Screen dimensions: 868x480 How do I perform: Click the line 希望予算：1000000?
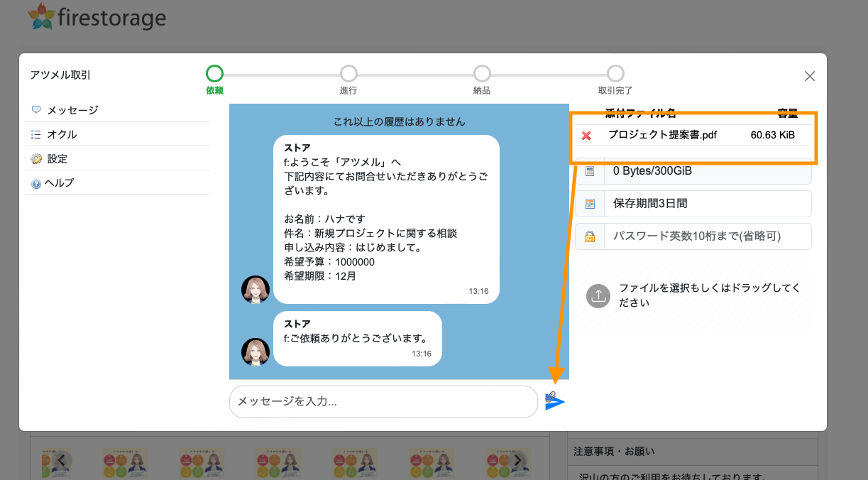(329, 261)
